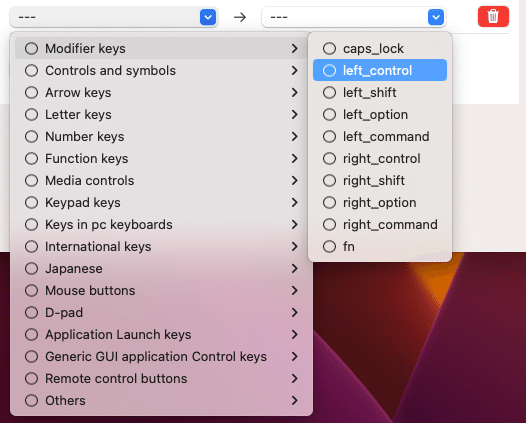This screenshot has height=423, width=526.
Task: Expand Generic GUI application Control keys chevron
Action: pyautogui.click(x=295, y=357)
